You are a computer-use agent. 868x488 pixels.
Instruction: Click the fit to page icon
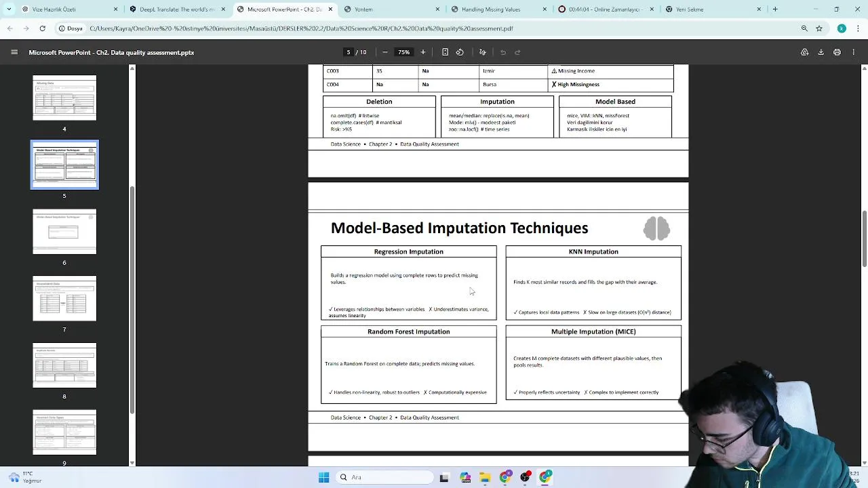click(x=445, y=52)
